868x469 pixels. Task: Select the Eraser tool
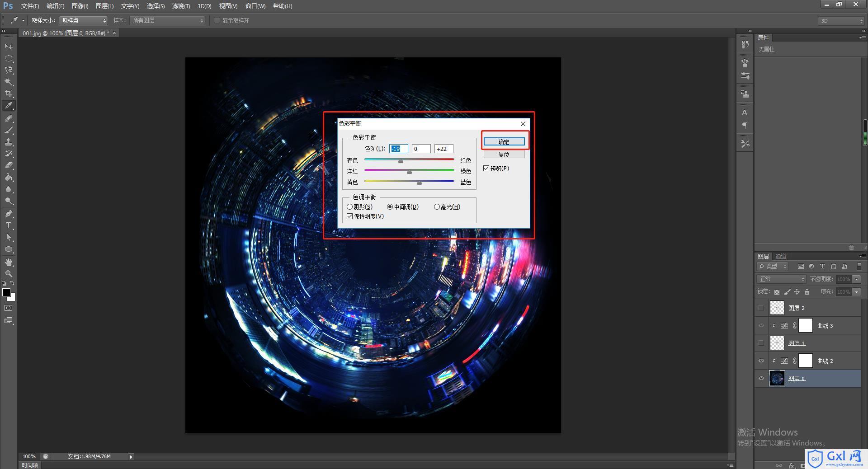coord(9,165)
